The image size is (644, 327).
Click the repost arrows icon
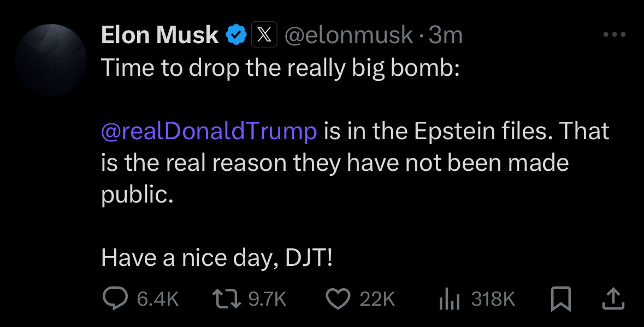coord(226,299)
